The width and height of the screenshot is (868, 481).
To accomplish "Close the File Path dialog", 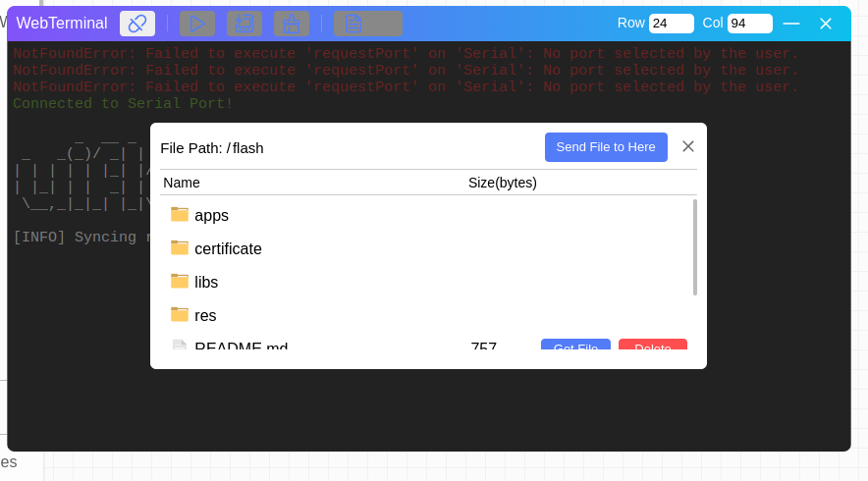I will (x=687, y=146).
